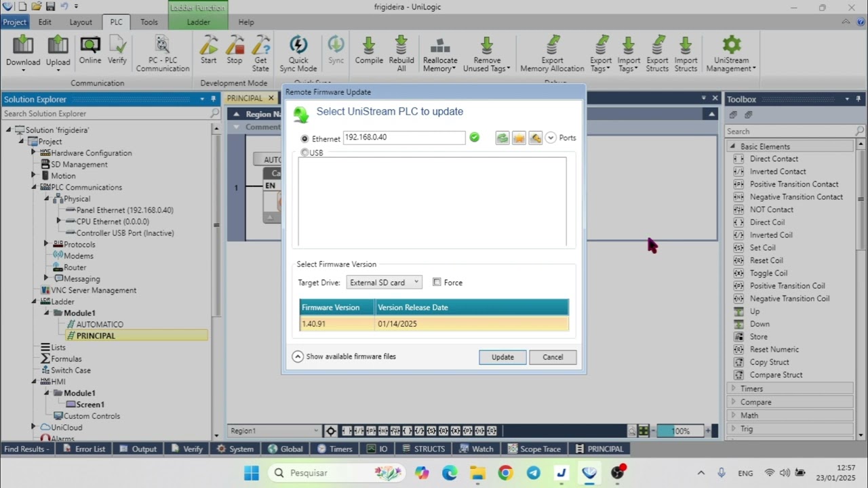Screen dimensions: 868x488
Task: Switch to the Layout ribbon tab
Action: point(81,22)
